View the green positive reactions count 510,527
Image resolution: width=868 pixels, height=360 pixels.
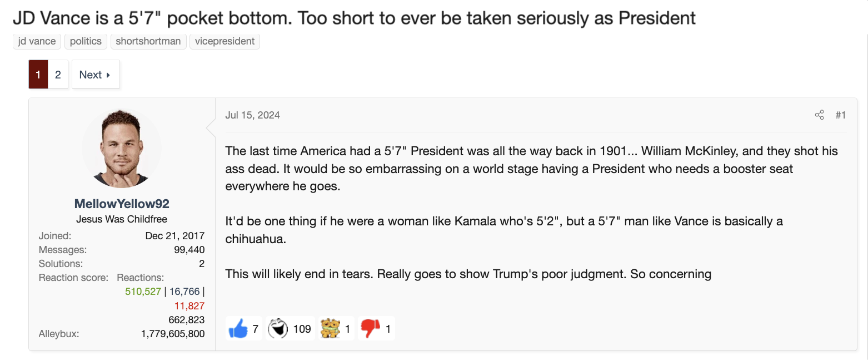(x=143, y=292)
